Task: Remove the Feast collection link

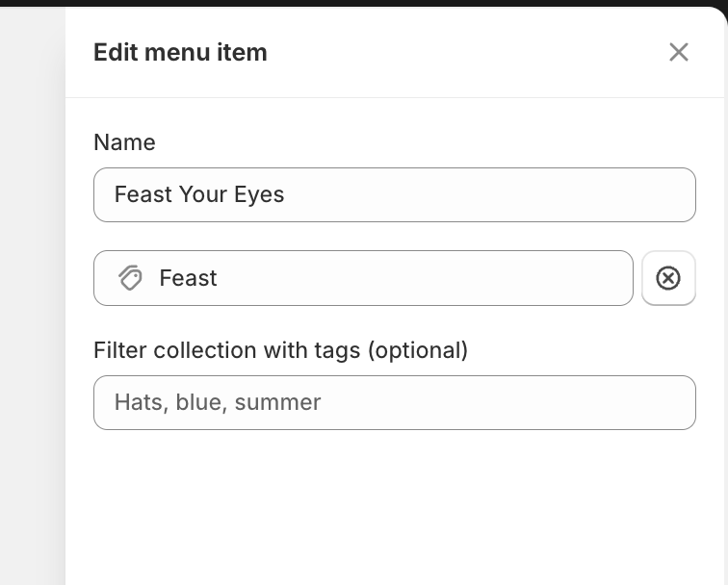Action: click(668, 278)
